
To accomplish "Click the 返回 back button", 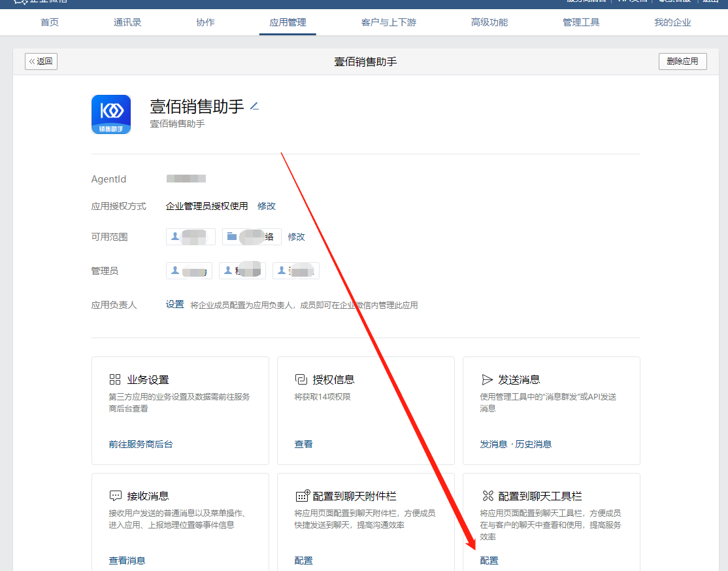I will click(x=41, y=61).
